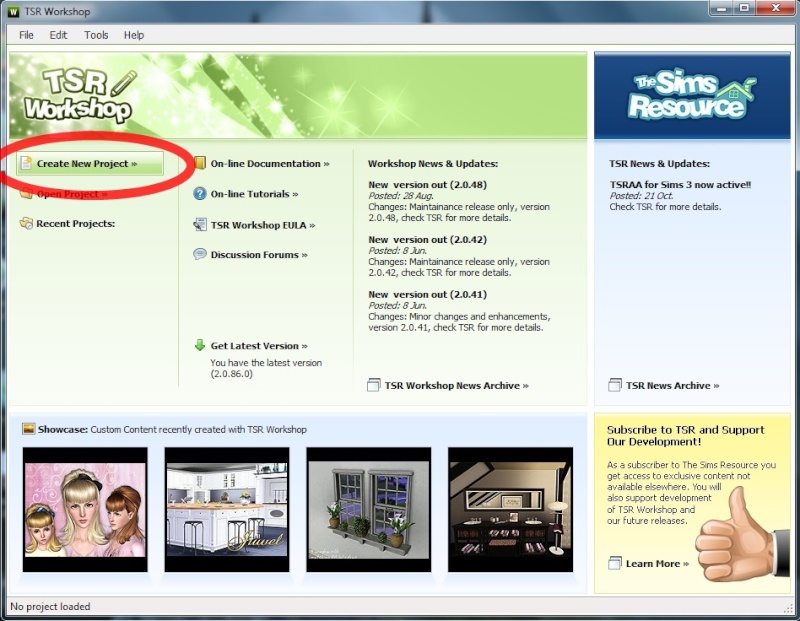Click the TSR News & Updates heading
The width and height of the screenshot is (800, 621).
659,163
